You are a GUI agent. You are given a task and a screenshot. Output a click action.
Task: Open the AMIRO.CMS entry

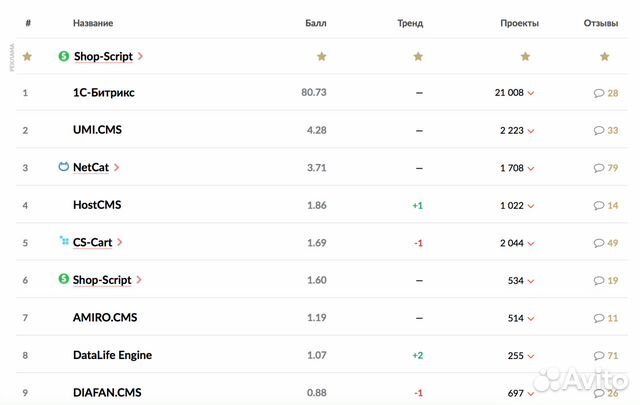coord(105,318)
